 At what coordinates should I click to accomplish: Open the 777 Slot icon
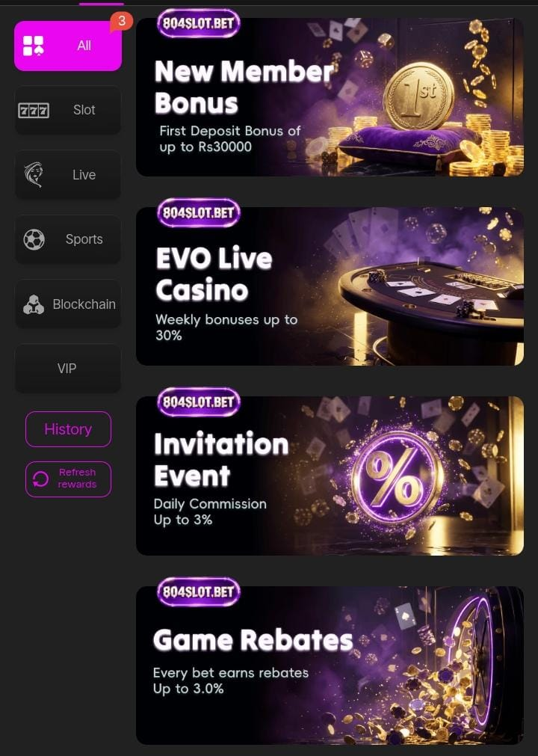tap(33, 111)
